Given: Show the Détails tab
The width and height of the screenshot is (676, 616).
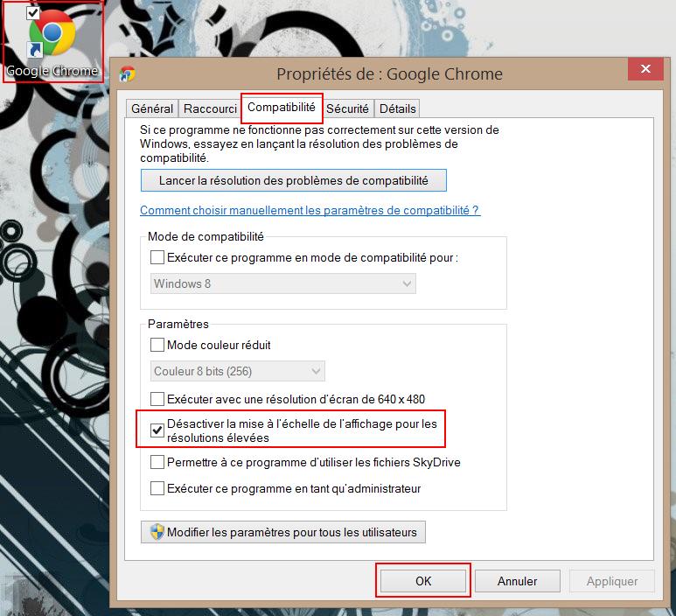Looking at the screenshot, I should click(398, 108).
